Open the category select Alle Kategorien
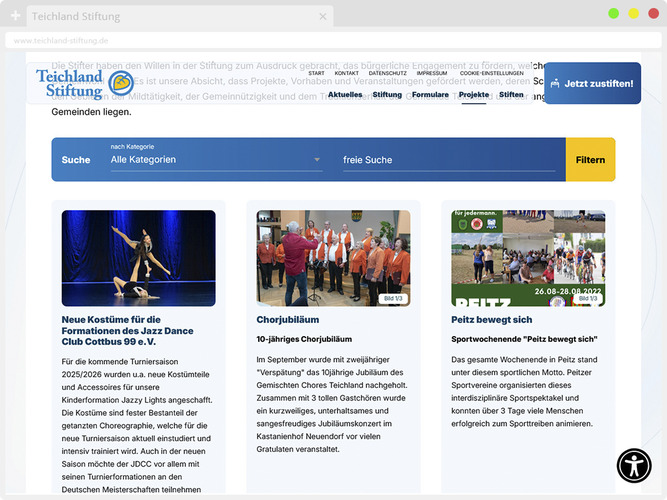The image size is (667, 500). pos(217,160)
